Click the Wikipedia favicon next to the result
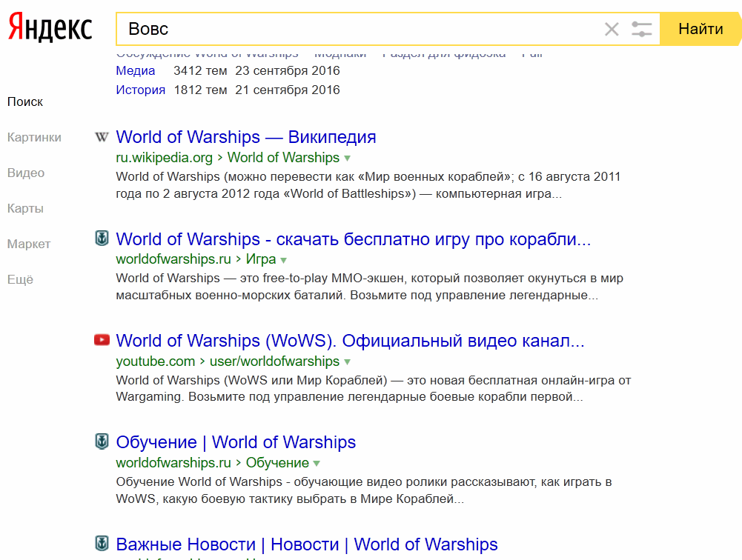Viewport: 742px width, 560px height. tap(102, 137)
